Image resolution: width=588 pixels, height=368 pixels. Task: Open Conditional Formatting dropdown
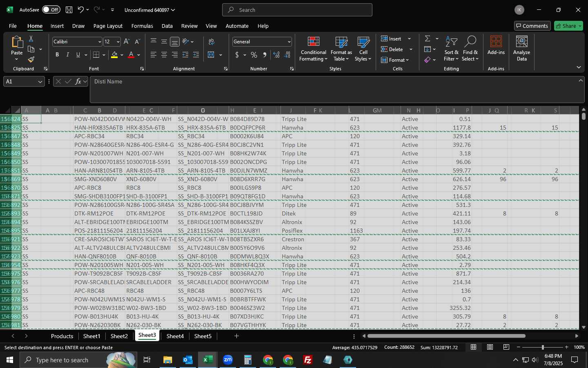pos(314,48)
